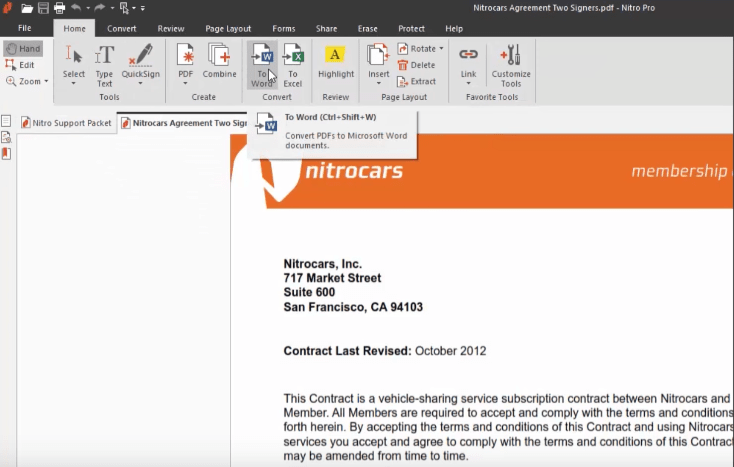Screen dimensions: 734x467
Task: Switch to the Convert ribbon tab
Action: [x=122, y=29]
